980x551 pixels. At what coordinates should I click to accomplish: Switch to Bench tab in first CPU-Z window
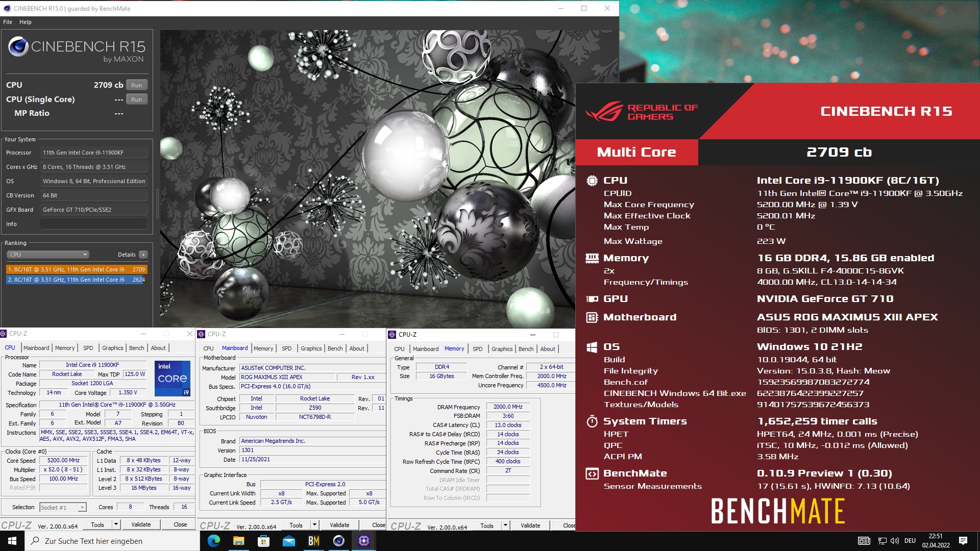[136, 348]
